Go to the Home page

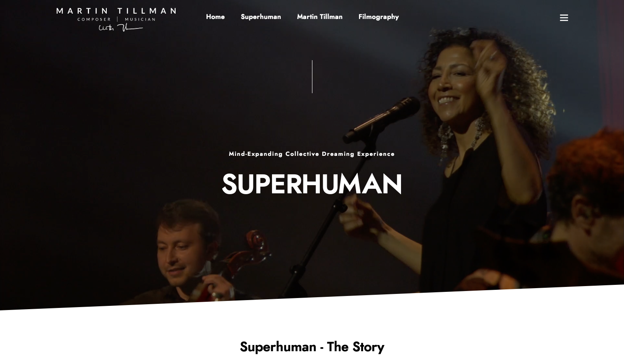215,17
